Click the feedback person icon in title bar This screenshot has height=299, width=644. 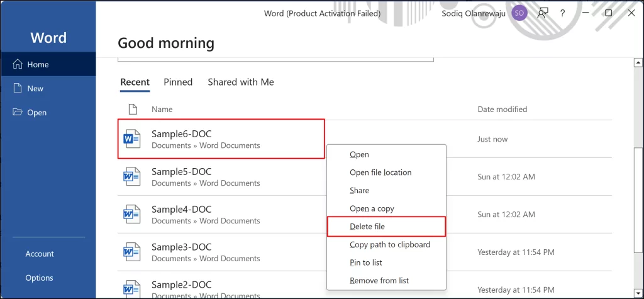tap(543, 13)
